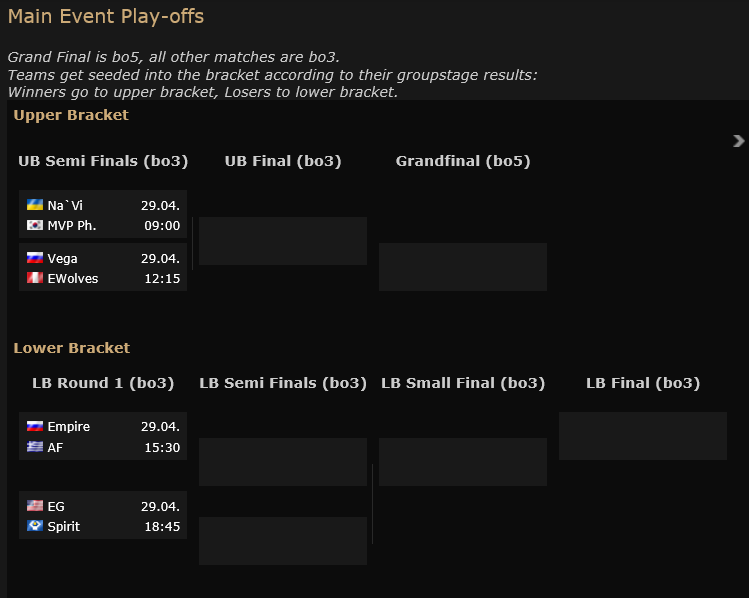This screenshot has width=749, height=598.
Task: Click the USA flag icon beside EG
Action: point(35,506)
